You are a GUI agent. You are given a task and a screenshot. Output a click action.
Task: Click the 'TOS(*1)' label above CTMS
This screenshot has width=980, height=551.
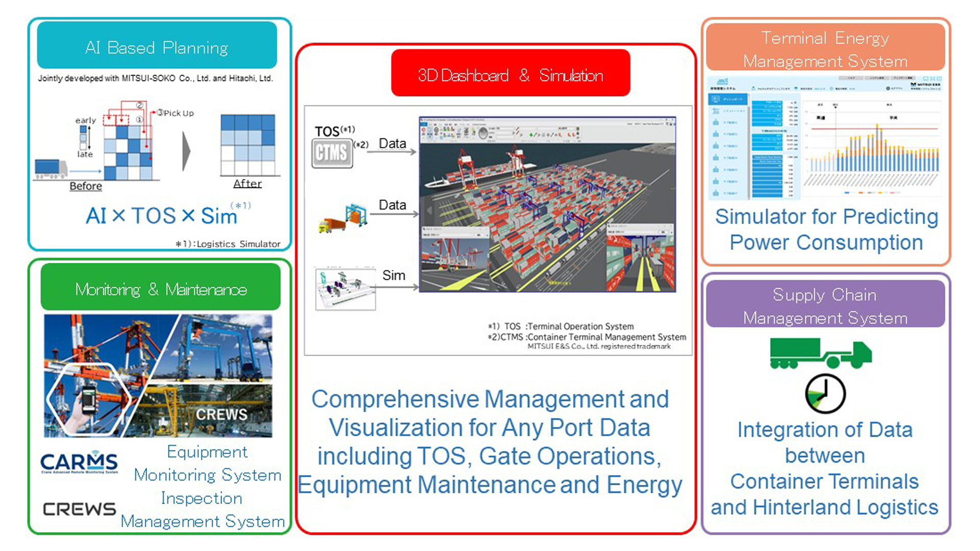(x=335, y=131)
